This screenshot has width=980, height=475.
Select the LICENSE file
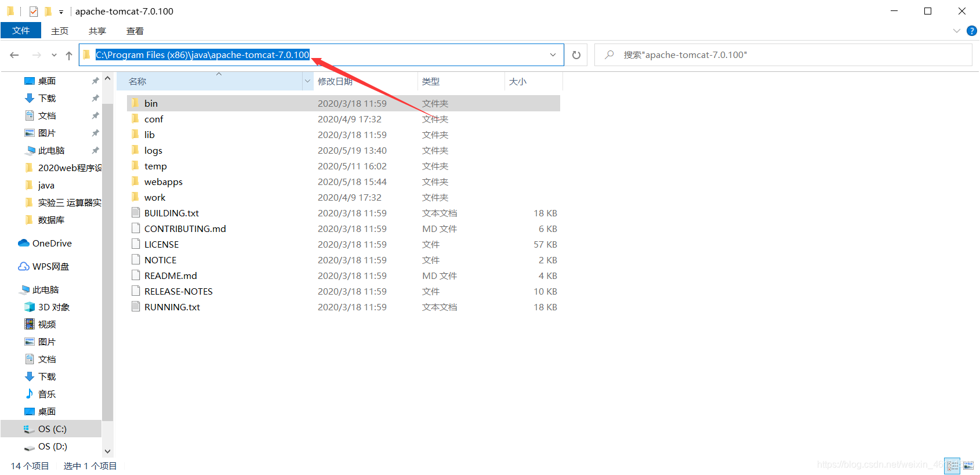coord(343,244)
